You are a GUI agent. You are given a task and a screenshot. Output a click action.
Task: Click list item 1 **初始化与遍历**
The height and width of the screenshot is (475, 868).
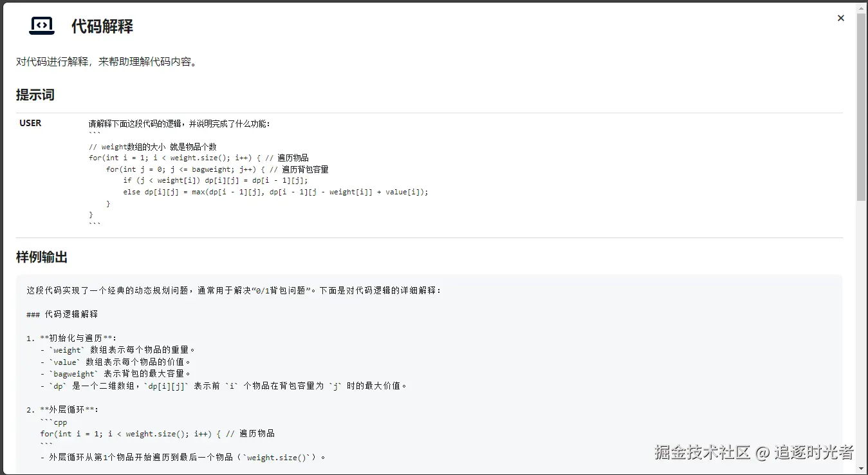[71, 338]
